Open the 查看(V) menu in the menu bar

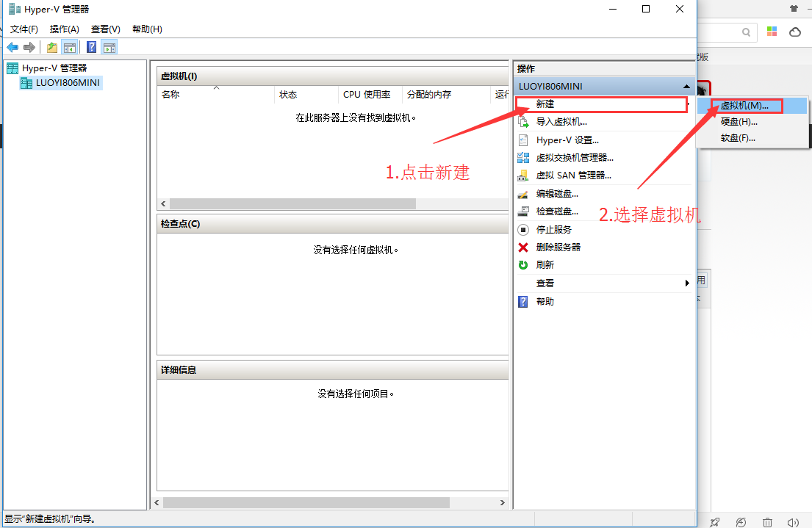pyautogui.click(x=105, y=29)
